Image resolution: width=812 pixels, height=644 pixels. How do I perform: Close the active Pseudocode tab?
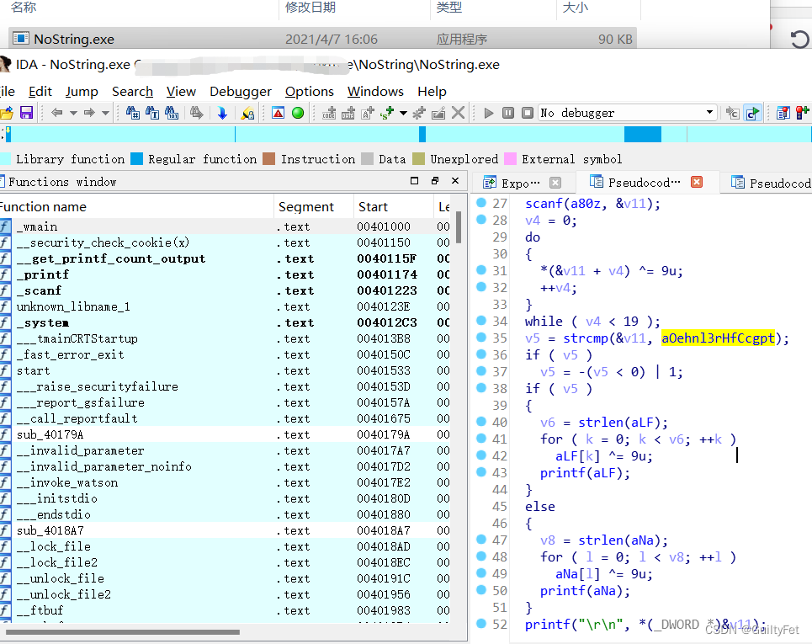tap(696, 182)
